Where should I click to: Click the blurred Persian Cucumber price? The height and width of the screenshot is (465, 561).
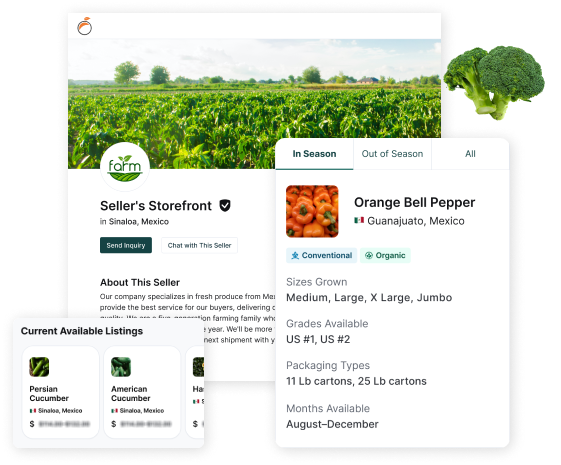(64, 424)
